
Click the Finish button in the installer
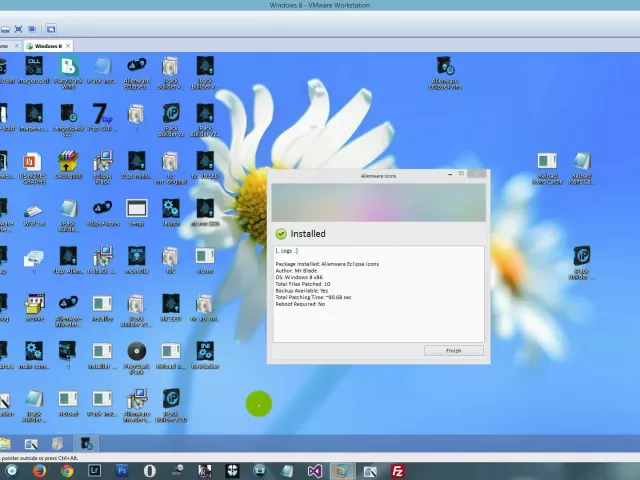coord(453,351)
